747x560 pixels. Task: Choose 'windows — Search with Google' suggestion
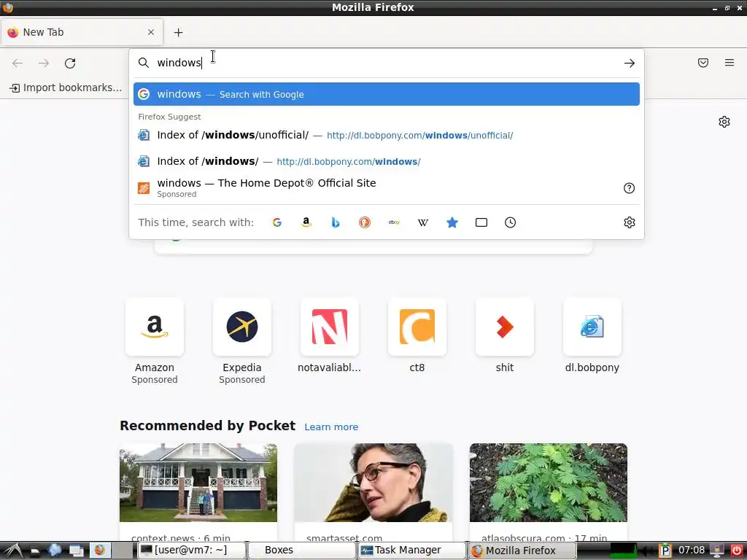pos(387,94)
